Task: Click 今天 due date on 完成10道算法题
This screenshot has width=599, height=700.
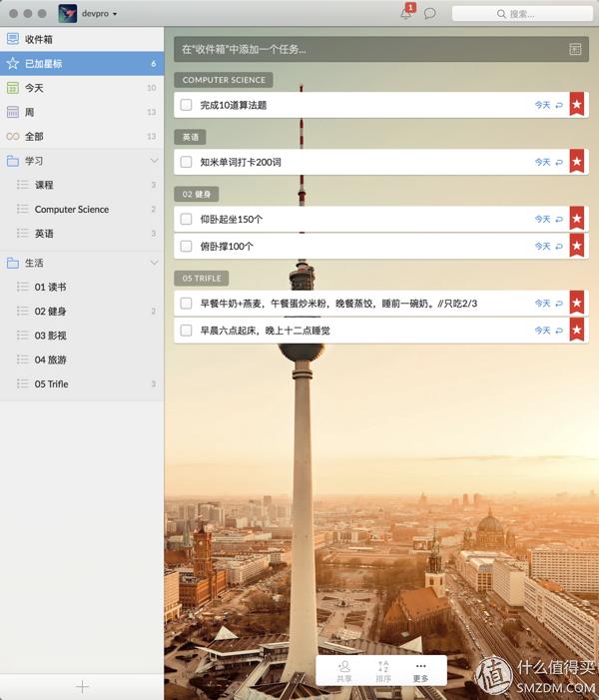Action: [x=542, y=105]
